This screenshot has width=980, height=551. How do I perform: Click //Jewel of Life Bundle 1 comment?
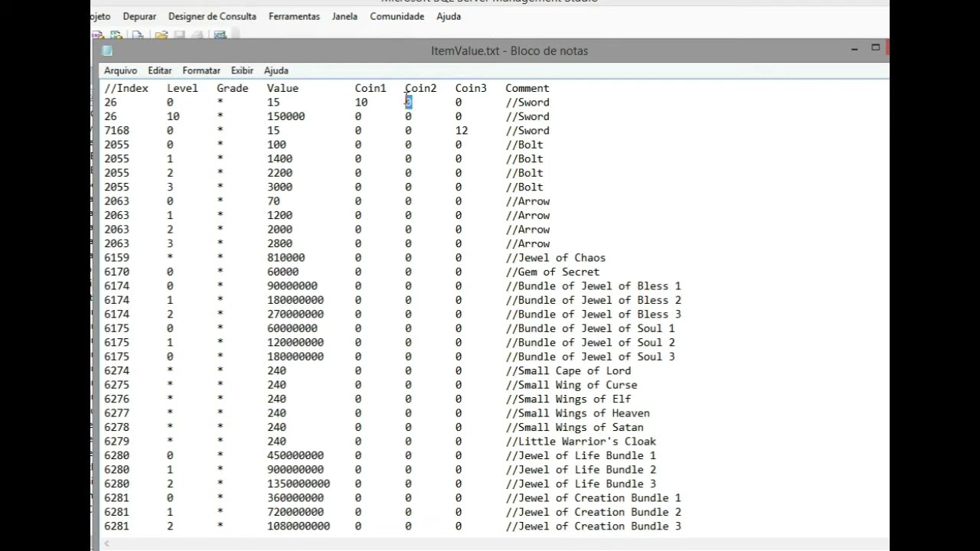(x=581, y=456)
